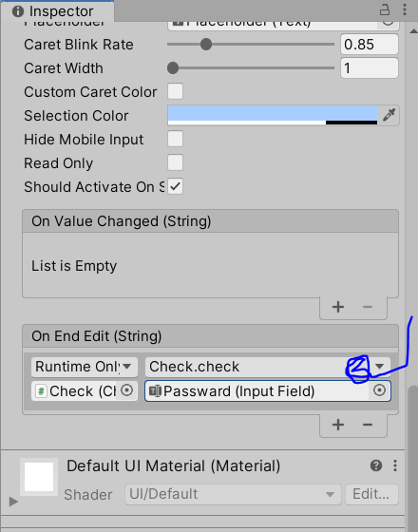Open the Inspector tab's three-dot menu
The width and height of the screenshot is (418, 532).
[405, 9]
